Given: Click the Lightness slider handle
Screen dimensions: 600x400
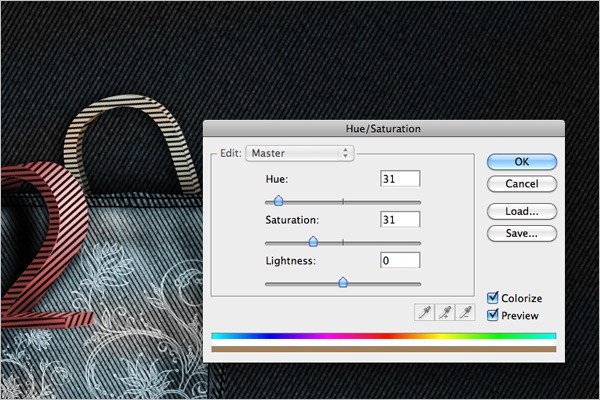Looking at the screenshot, I should [343, 282].
